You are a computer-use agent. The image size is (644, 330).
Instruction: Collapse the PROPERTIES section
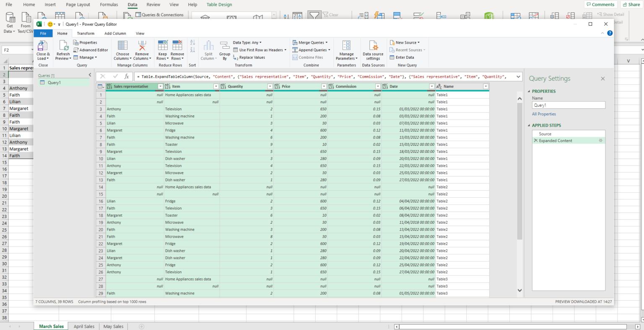(x=529, y=91)
